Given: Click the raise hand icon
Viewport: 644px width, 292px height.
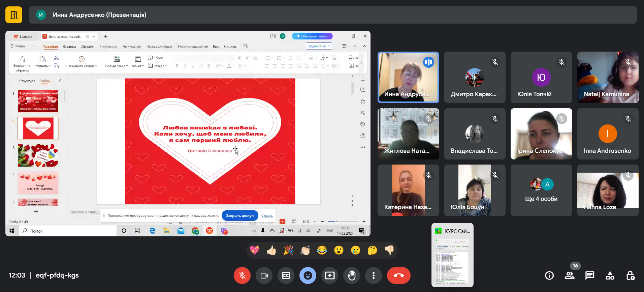Looking at the screenshot, I should pos(351,275).
